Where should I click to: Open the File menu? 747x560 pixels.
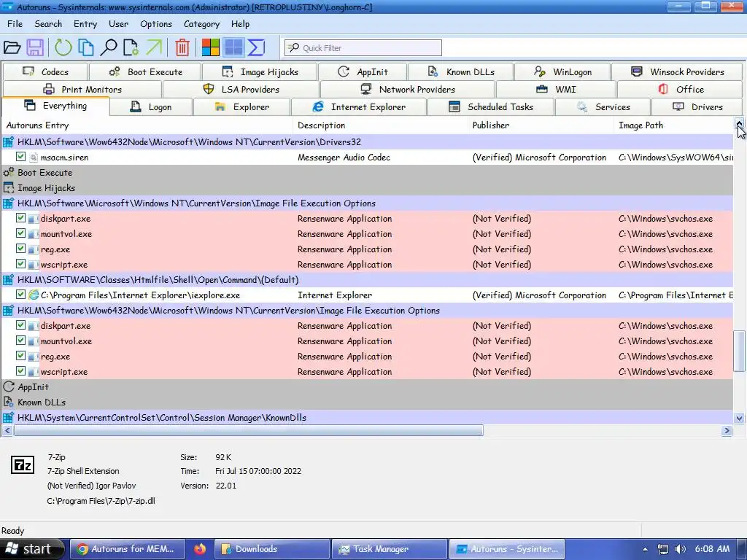(15, 24)
